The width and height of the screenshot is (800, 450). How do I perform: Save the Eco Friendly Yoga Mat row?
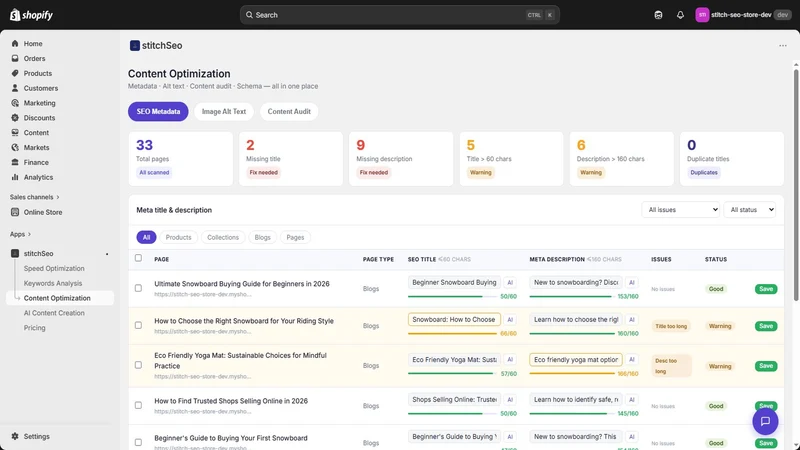pyautogui.click(x=766, y=366)
